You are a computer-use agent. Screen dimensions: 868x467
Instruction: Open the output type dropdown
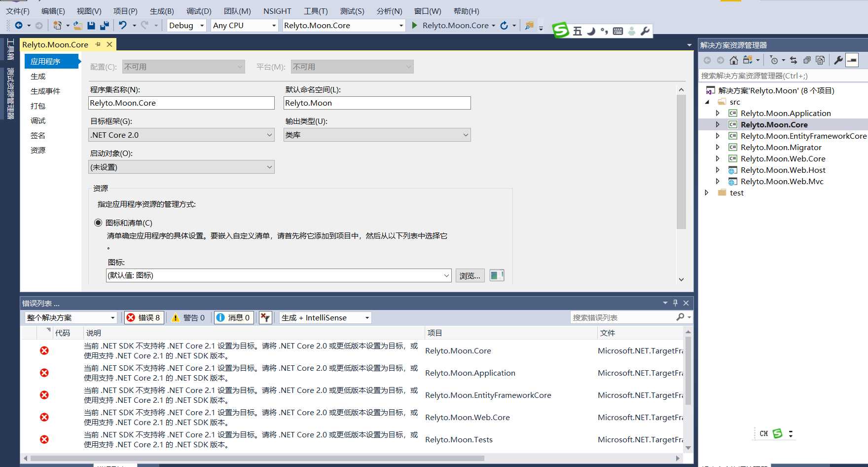tap(377, 135)
